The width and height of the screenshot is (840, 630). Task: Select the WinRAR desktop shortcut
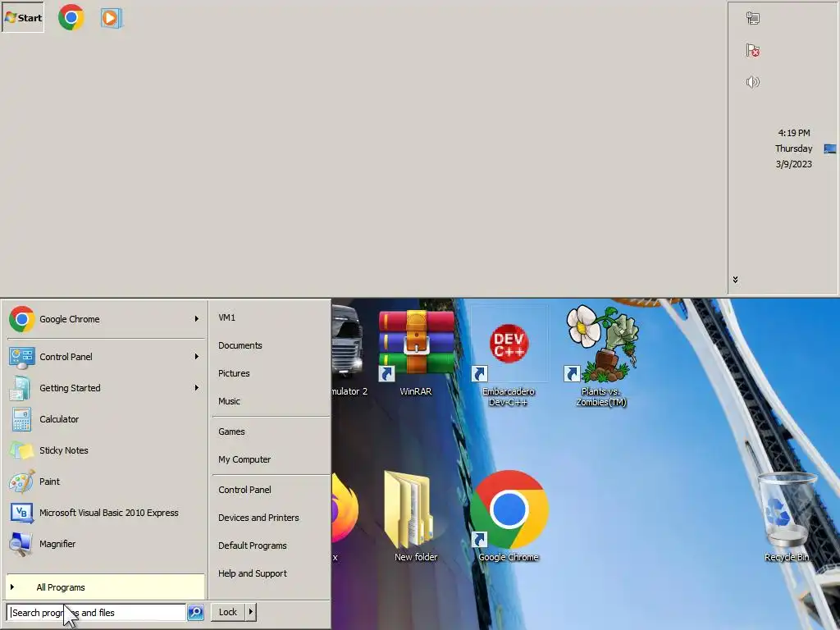416,353
